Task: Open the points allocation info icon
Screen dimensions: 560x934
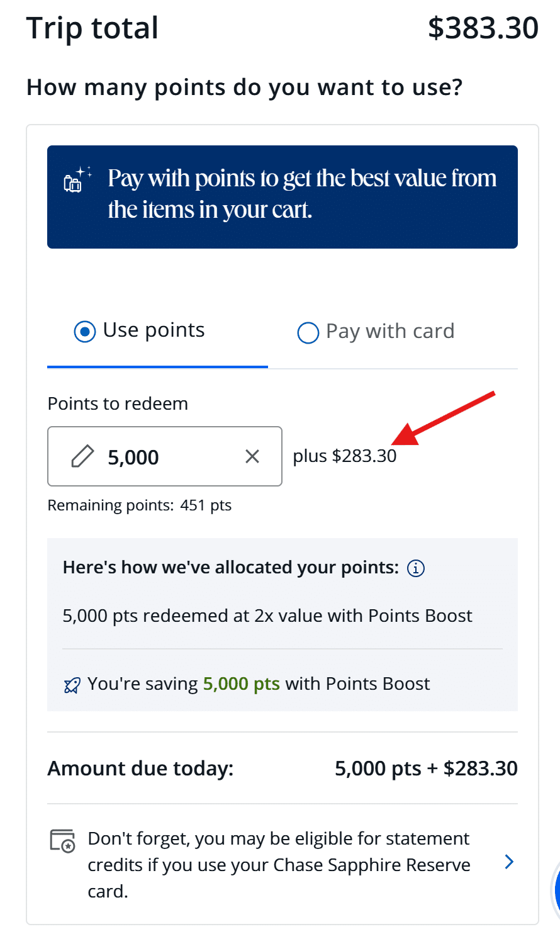Action: click(416, 568)
